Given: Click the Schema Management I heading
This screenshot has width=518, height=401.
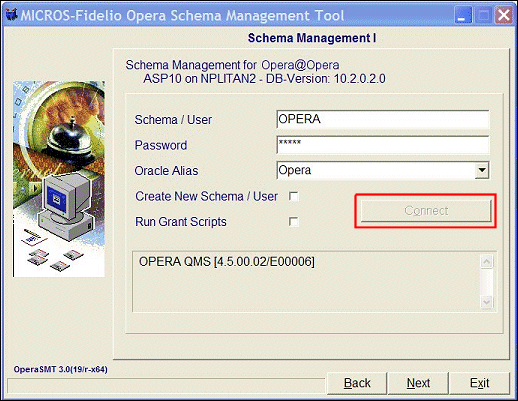Looking at the screenshot, I should pyautogui.click(x=312, y=38).
